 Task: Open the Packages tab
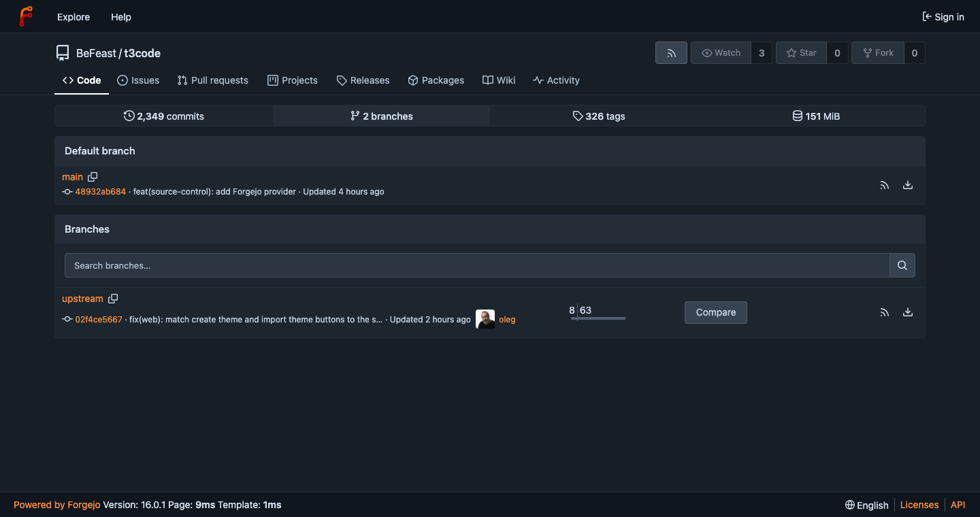click(x=436, y=80)
